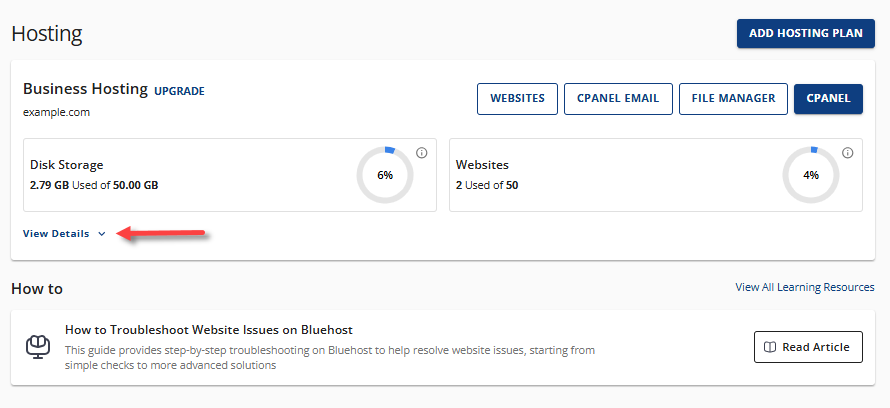Open View All Learning Resources
Viewport: 890px width, 408px height.
tap(805, 287)
